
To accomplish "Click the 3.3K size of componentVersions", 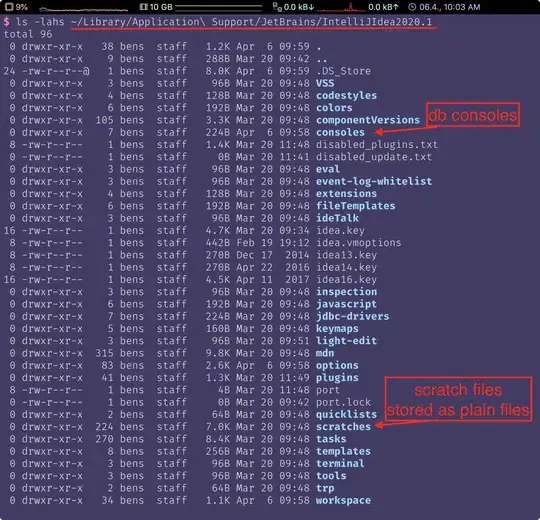I will pos(218,120).
